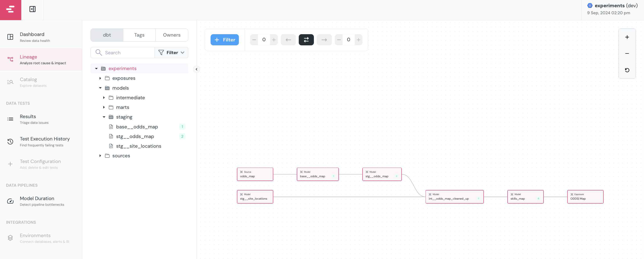Reset the lineage graph view

[x=627, y=70]
